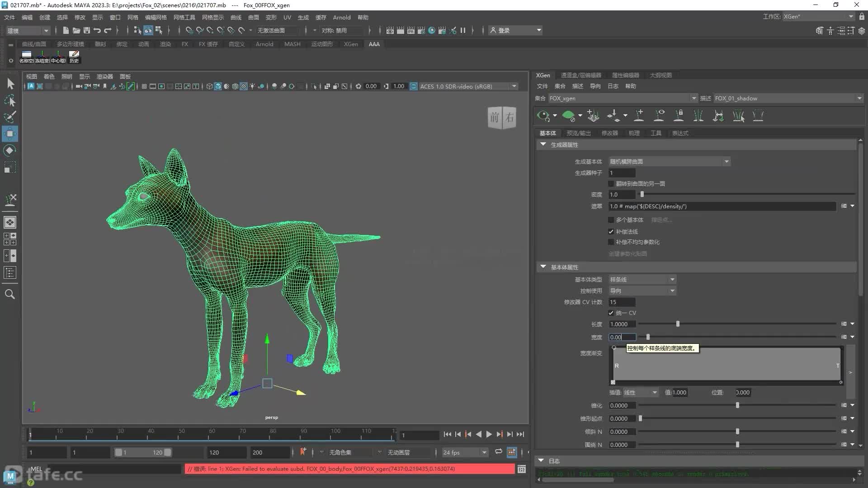
Task: Open the FOX_01_shadow description dropdown
Action: point(788,98)
